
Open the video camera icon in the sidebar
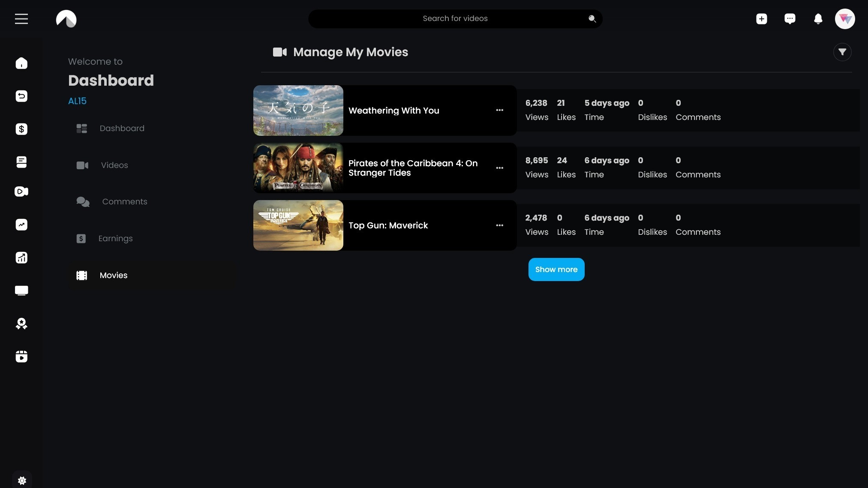tap(21, 192)
